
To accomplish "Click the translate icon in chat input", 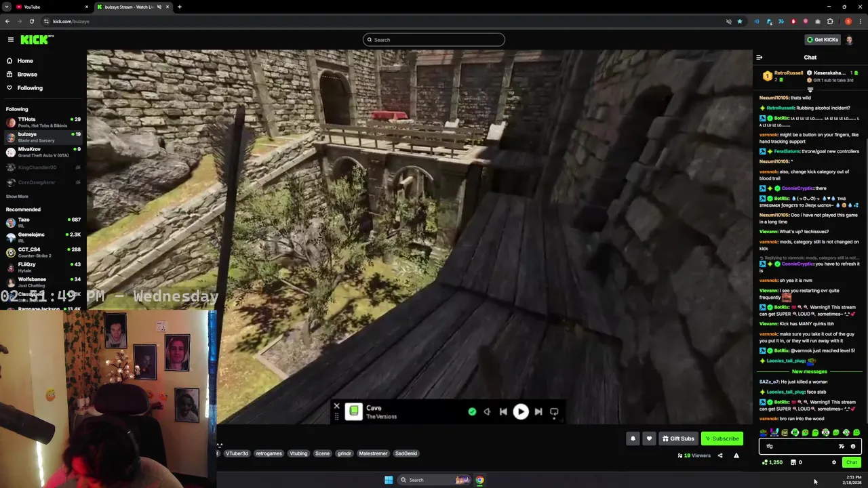I will tap(842, 447).
